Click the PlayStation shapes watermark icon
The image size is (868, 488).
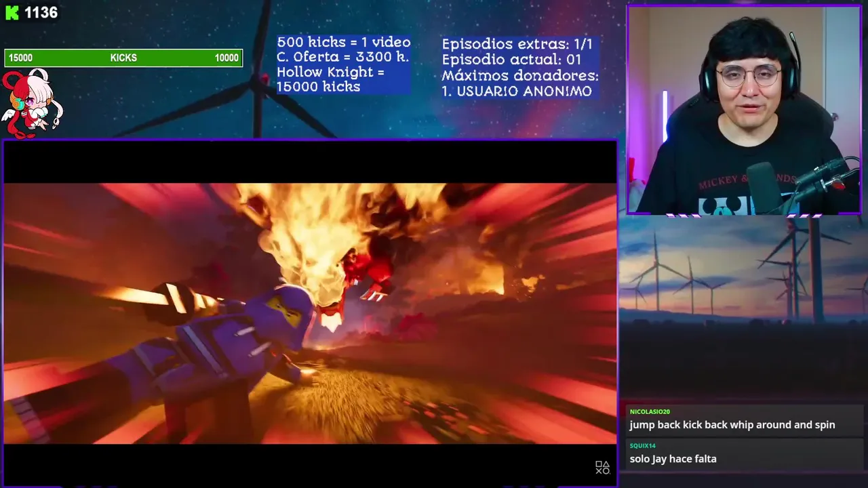tap(602, 468)
